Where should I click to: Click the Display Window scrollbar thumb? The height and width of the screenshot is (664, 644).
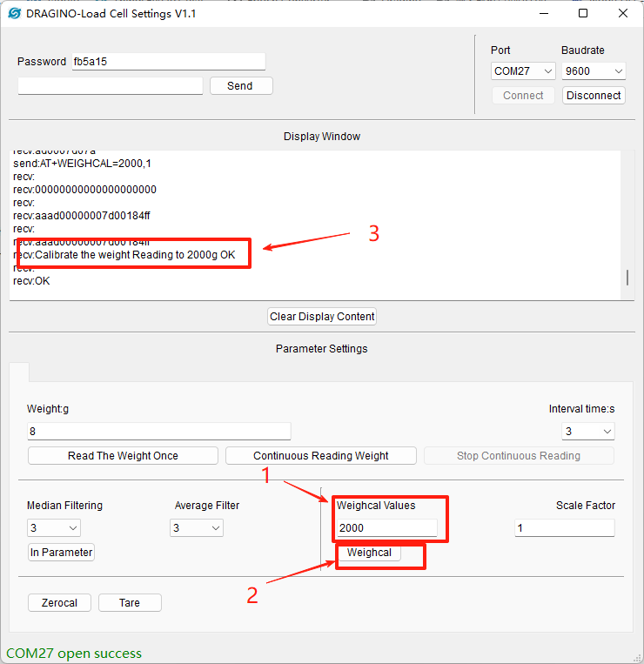click(x=627, y=278)
